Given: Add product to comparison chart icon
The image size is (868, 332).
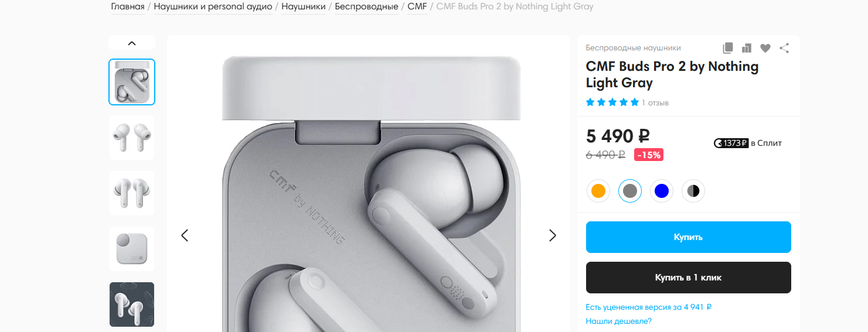Looking at the screenshot, I should 747,48.
